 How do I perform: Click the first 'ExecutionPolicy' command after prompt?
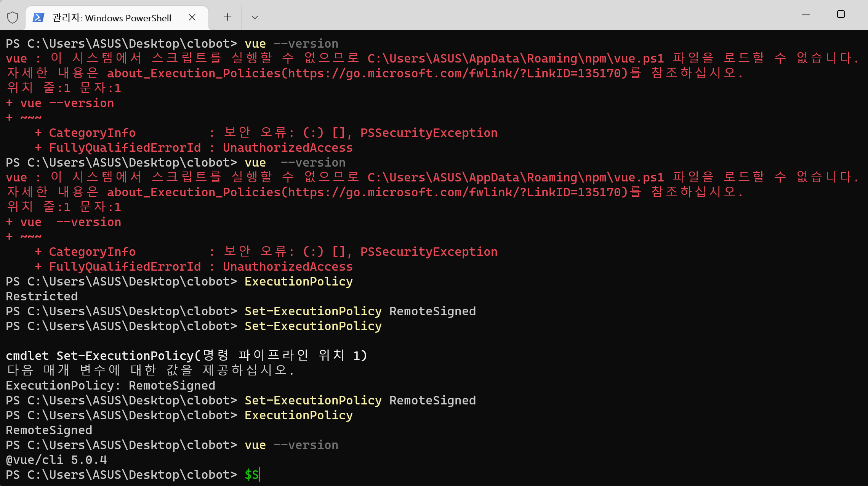click(x=299, y=281)
